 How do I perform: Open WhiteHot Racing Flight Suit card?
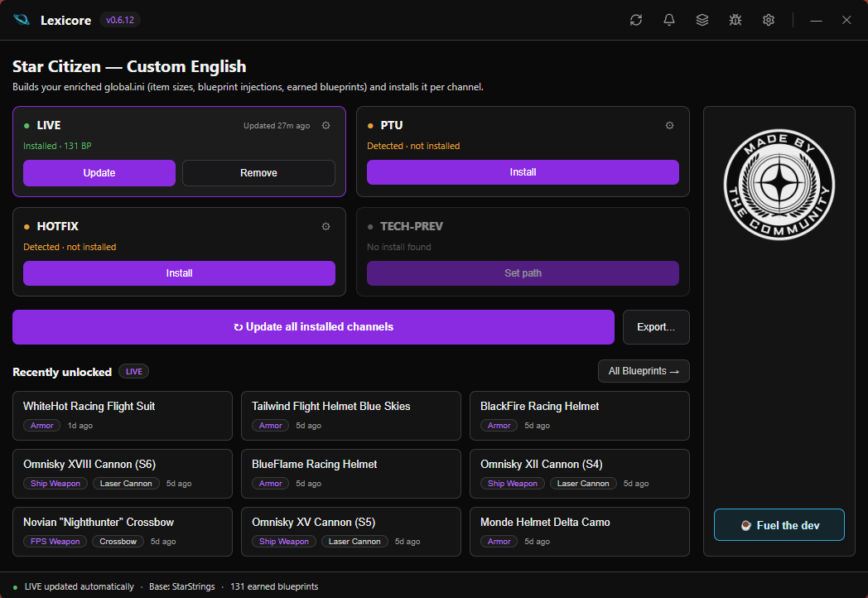pyautogui.click(x=123, y=416)
